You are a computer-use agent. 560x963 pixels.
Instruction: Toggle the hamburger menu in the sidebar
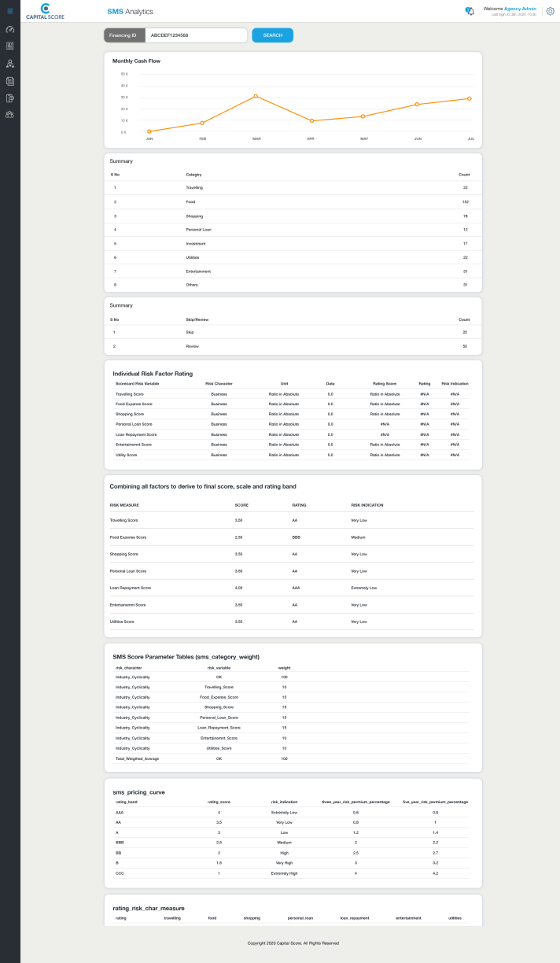[10, 11]
